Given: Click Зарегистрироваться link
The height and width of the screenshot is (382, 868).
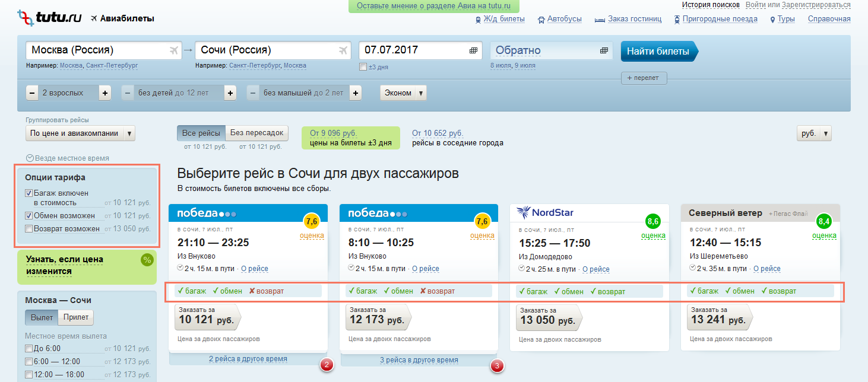Looking at the screenshot, I should click(816, 5).
